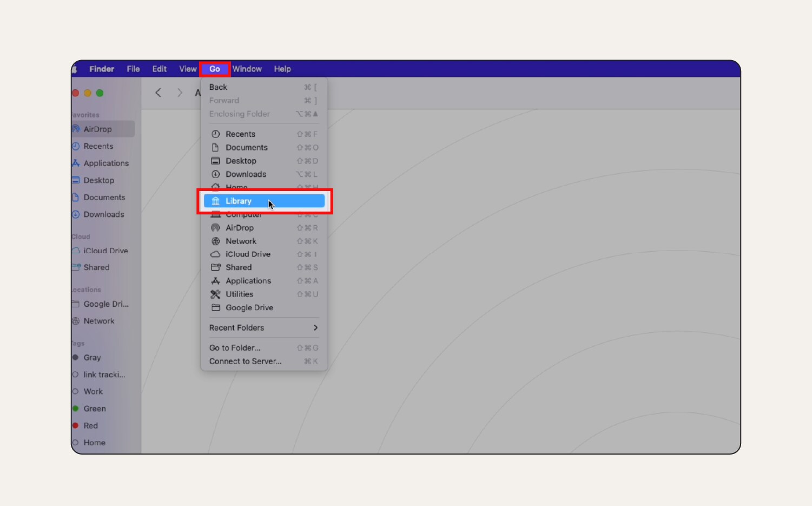Choose Back in the Go menu
The width and height of the screenshot is (812, 506).
click(264, 87)
